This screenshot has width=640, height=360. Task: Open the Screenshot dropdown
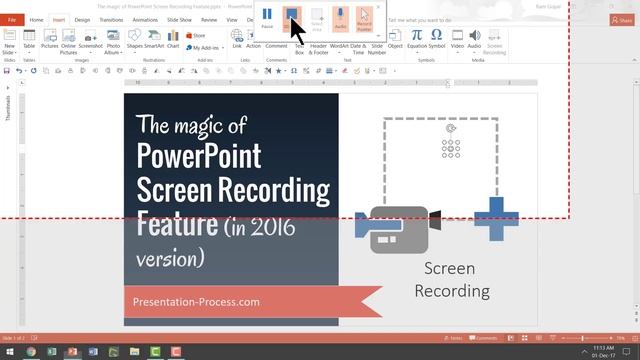tap(91, 42)
